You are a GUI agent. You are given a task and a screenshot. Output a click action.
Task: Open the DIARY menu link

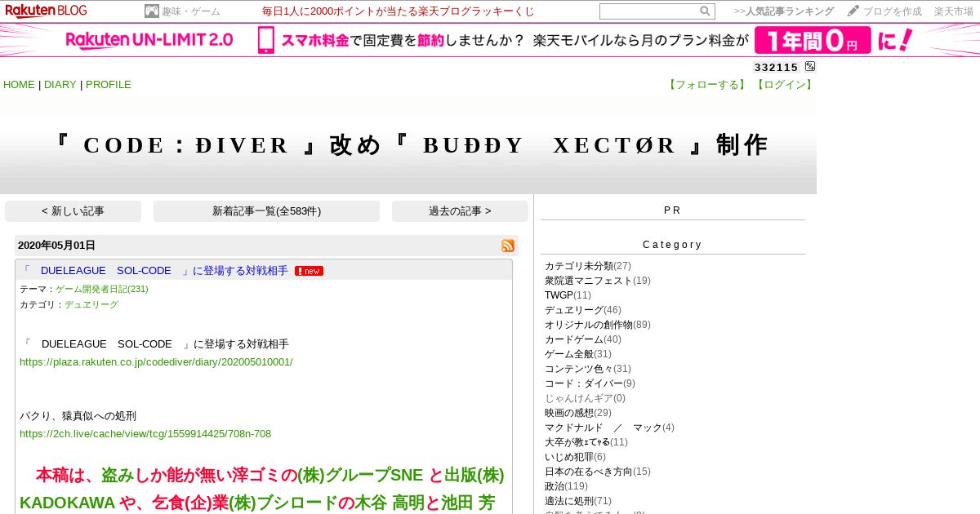pyautogui.click(x=60, y=85)
